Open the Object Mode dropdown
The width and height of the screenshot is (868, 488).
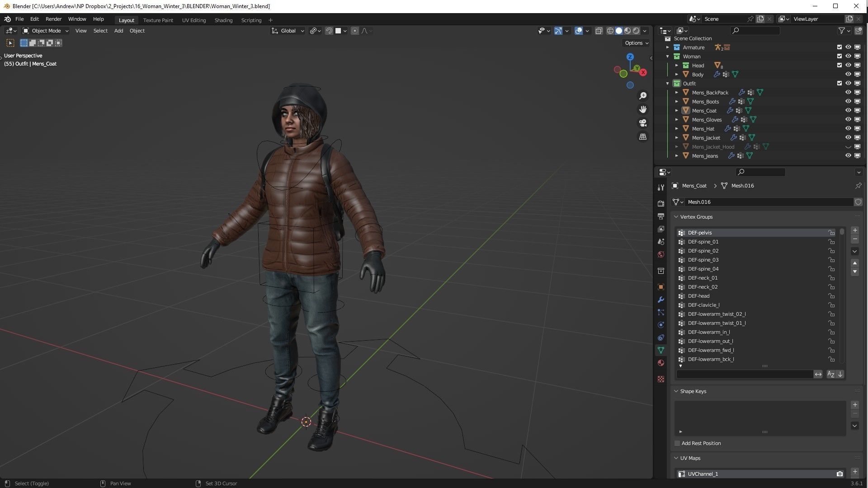point(46,31)
